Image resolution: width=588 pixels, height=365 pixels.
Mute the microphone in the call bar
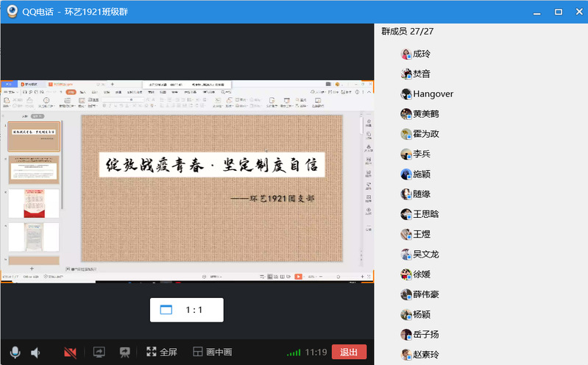[15, 352]
